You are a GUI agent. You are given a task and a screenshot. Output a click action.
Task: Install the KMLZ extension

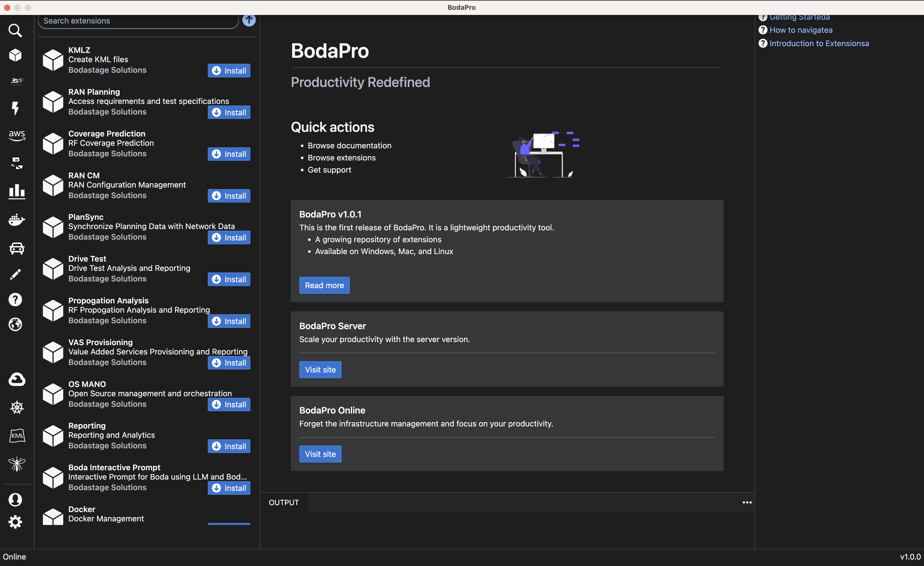click(x=229, y=71)
